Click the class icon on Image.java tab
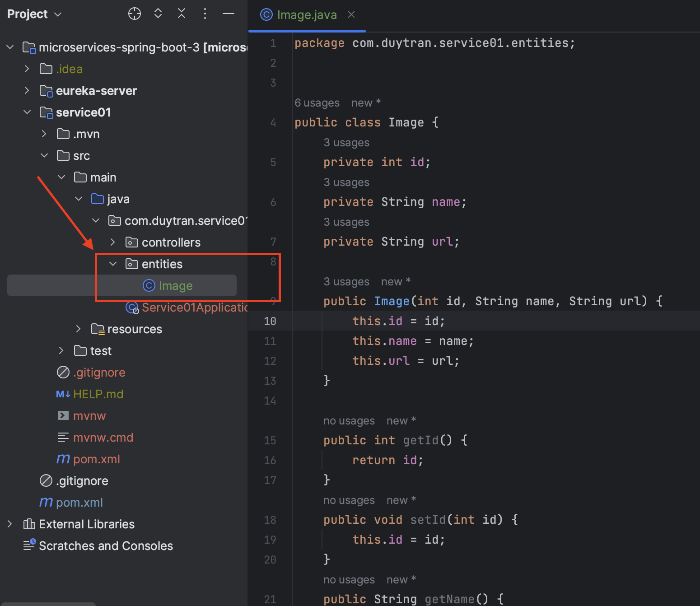 (x=266, y=14)
